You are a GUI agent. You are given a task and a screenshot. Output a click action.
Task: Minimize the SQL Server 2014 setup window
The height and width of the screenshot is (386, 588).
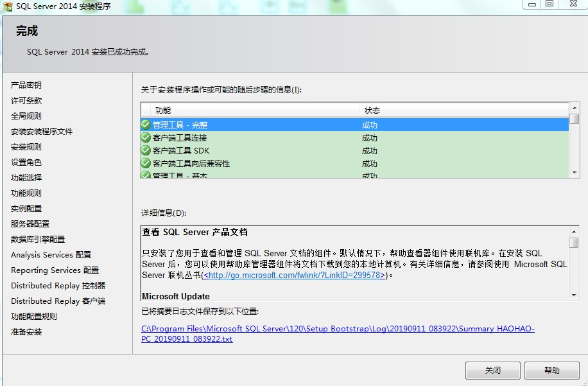point(532,4)
